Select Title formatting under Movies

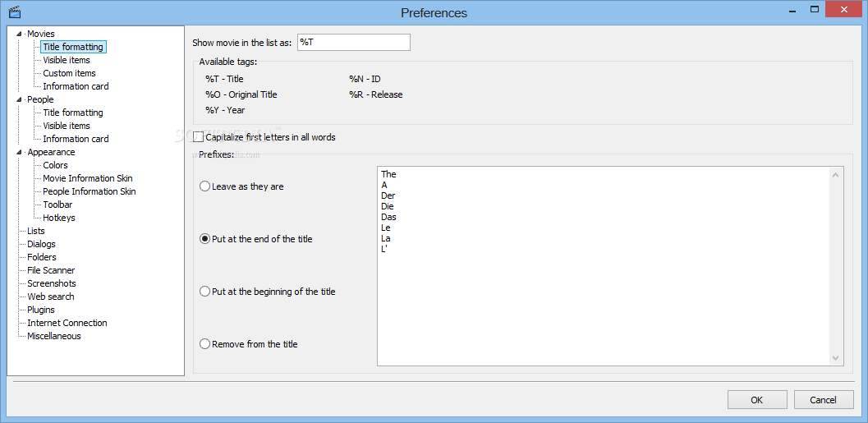point(73,47)
